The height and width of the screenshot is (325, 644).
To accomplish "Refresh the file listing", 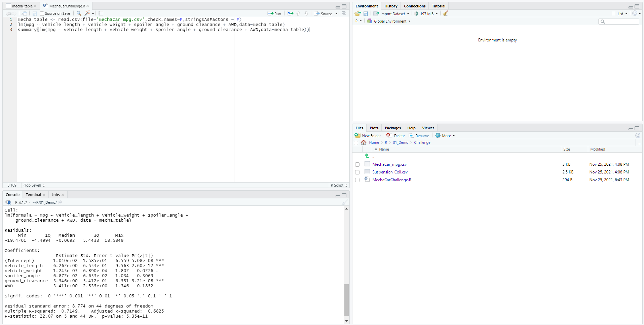I will pos(638,135).
